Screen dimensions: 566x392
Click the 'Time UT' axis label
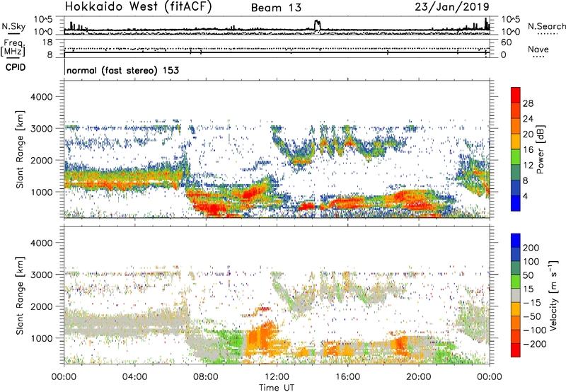(277, 388)
